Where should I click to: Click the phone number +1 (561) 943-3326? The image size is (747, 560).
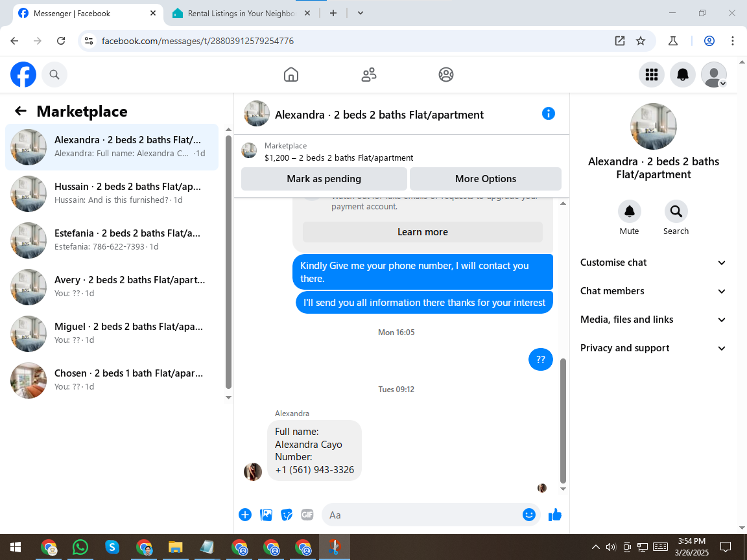pos(314,470)
